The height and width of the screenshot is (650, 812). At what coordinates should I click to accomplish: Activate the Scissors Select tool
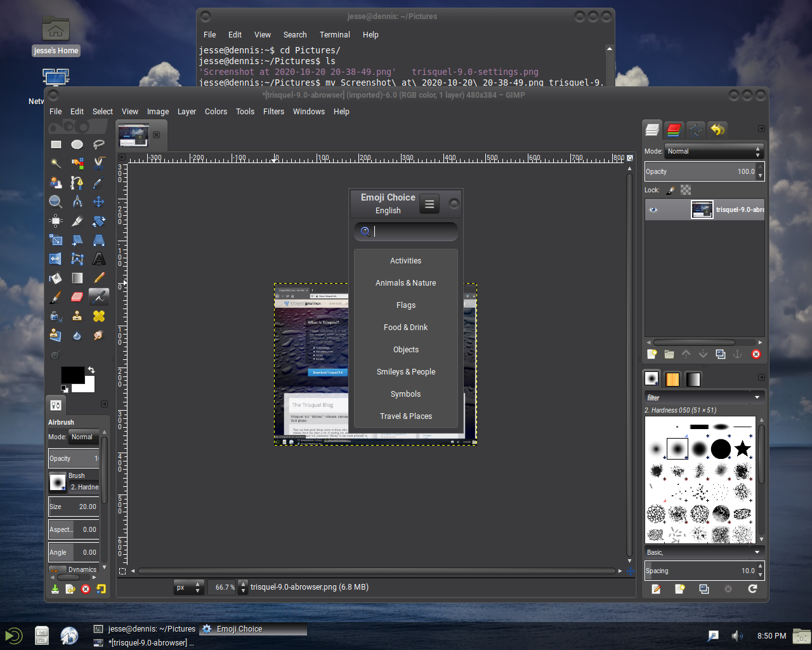click(x=98, y=164)
